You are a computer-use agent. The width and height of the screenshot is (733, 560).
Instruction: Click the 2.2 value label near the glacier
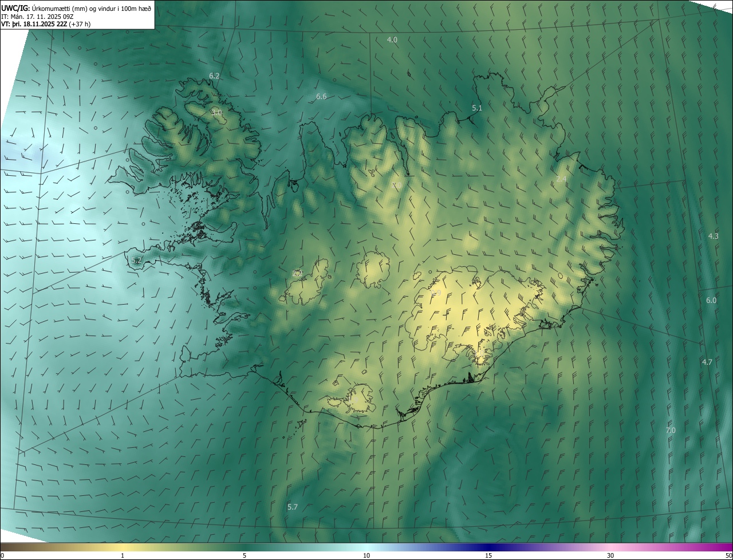pos(297,274)
